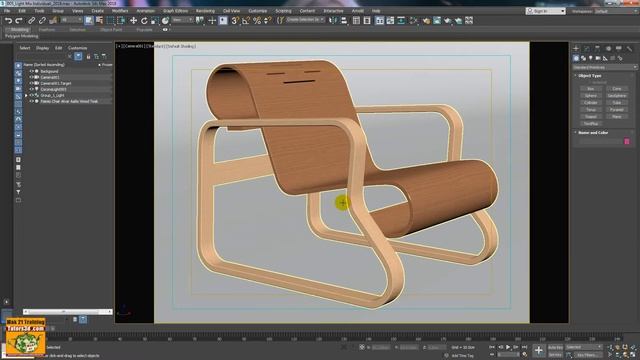Screen dimensions: 640x360
Task: Click the Align tool icon
Action: point(344,20)
